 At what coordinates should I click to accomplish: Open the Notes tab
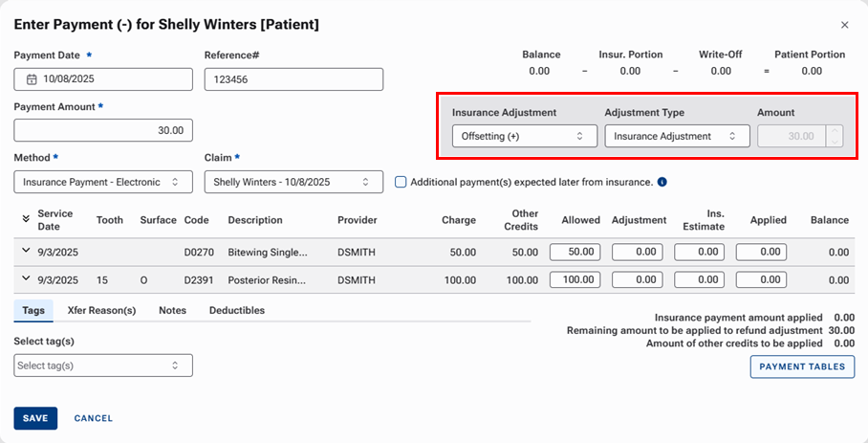coord(172,311)
